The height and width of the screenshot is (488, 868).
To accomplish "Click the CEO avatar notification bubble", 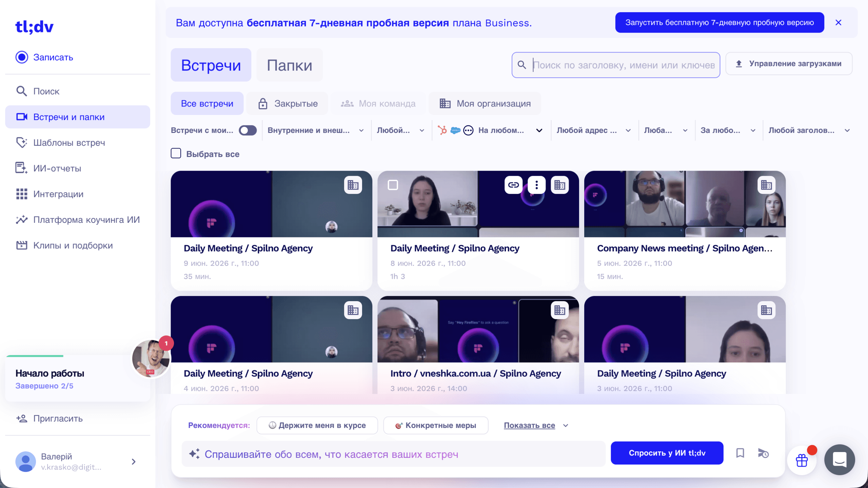I will point(152,359).
